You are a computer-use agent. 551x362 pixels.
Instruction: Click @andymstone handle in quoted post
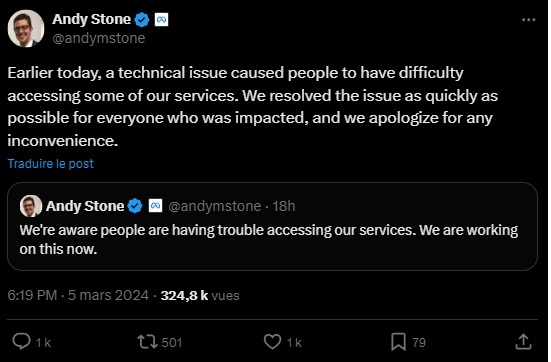tap(215, 206)
